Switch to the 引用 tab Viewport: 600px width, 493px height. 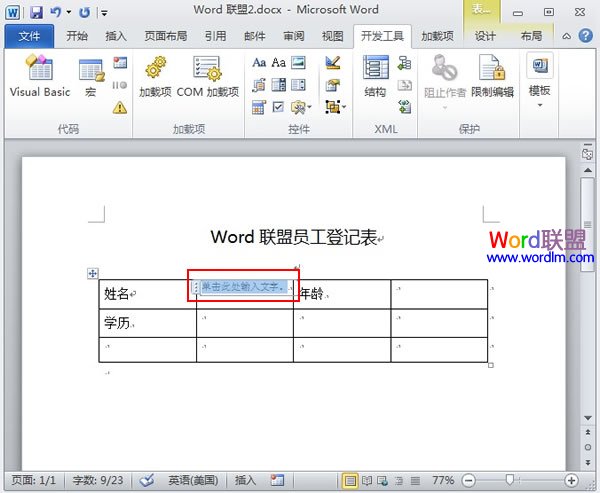[215, 36]
